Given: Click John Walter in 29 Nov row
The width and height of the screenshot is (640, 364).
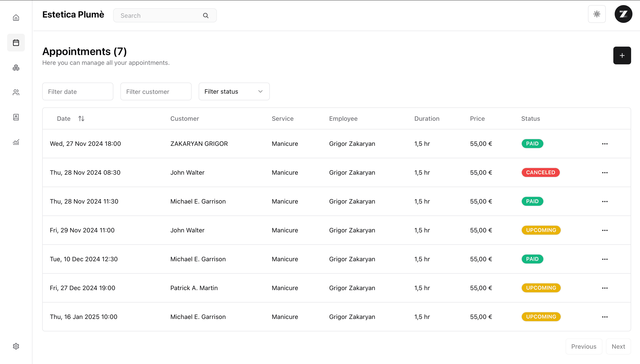Looking at the screenshot, I should coord(188,230).
